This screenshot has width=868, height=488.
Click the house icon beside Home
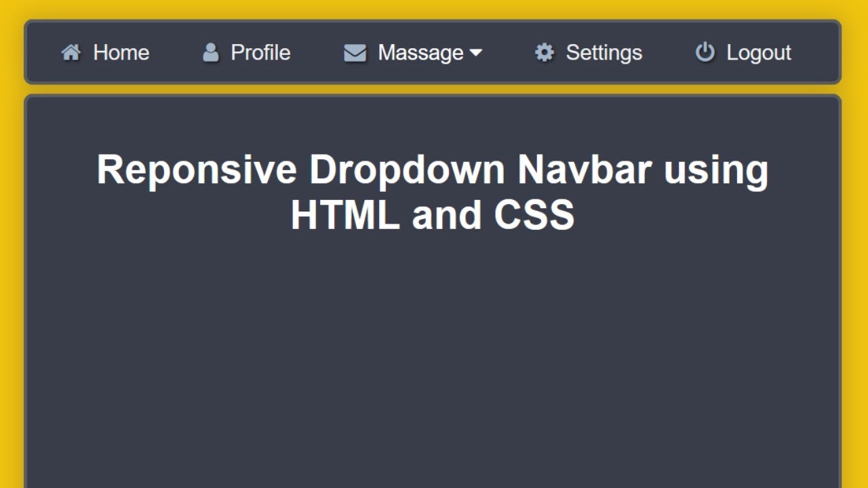click(x=71, y=52)
